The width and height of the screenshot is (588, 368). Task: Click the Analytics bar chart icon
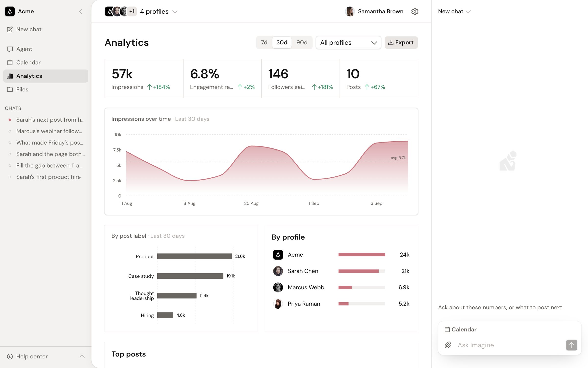pos(10,76)
